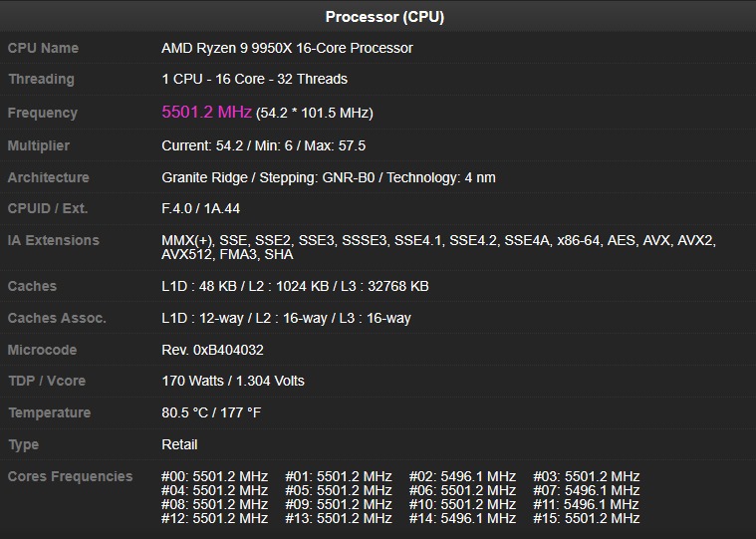Click the AVX512, FMA3, SHA extensions line
Image resolution: width=756 pixels, height=539 pixels.
click(x=227, y=254)
